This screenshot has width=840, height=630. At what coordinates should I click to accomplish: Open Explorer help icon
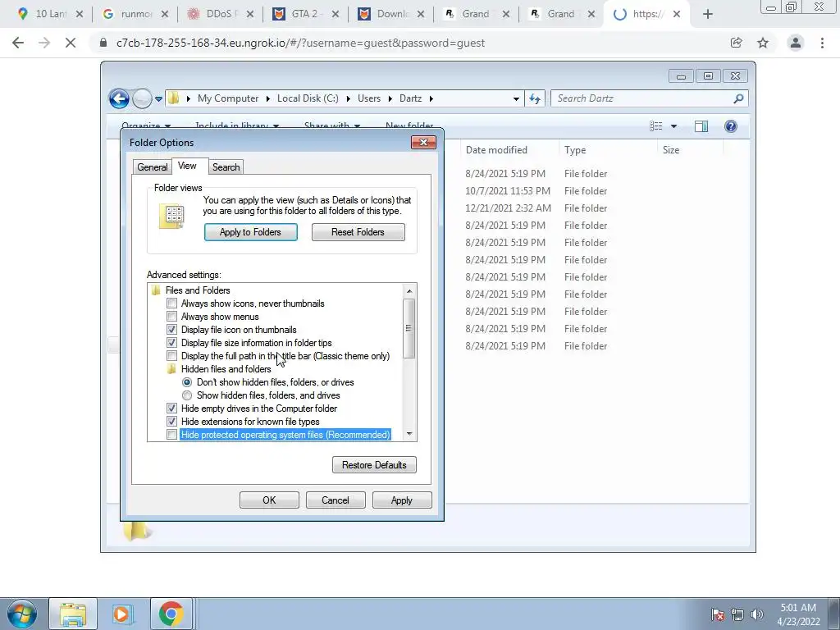click(x=731, y=126)
